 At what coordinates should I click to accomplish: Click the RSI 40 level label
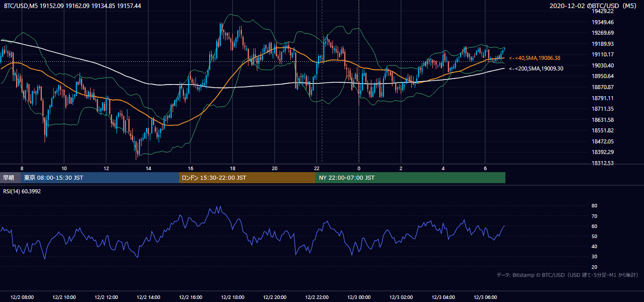594,246
